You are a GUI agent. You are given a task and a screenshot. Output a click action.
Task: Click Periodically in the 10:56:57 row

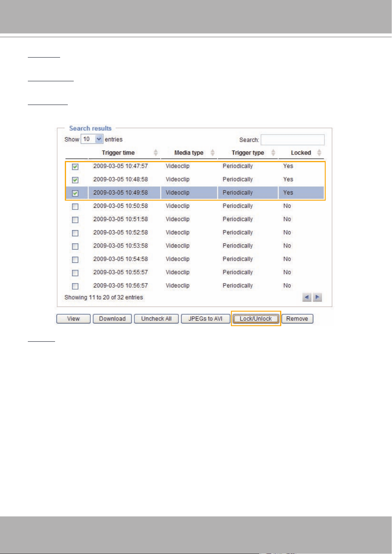(x=238, y=286)
